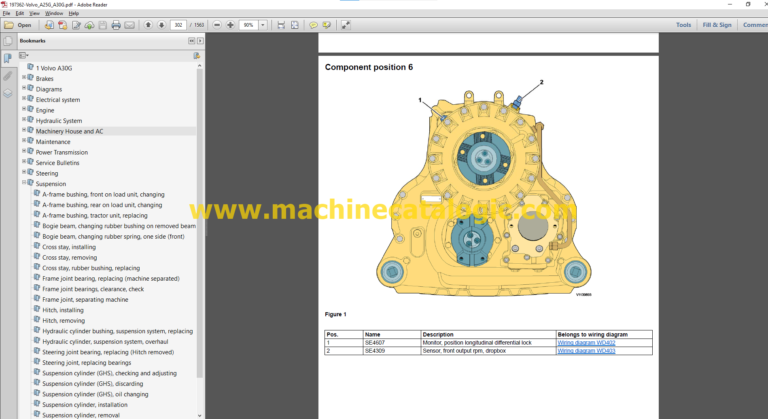This screenshot has height=419, width=768.
Task: Open Hydraulic cylinder, suspension system, overhaul bookmark
Action: [105, 342]
